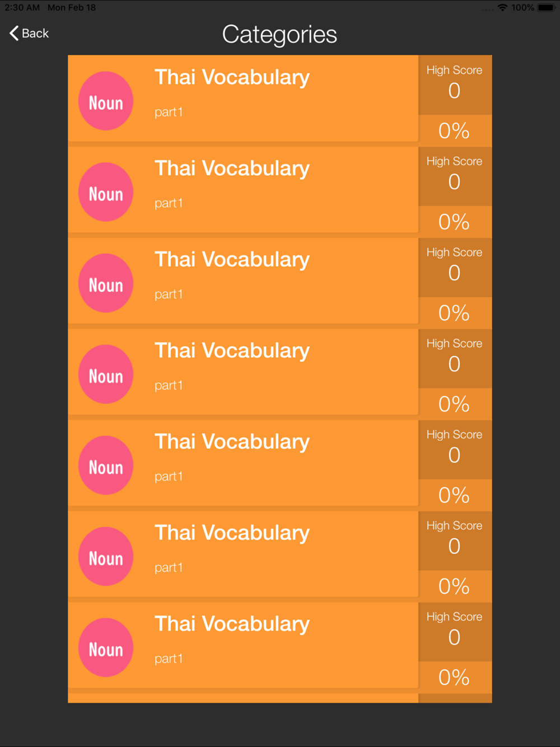The image size is (560, 747).
Task: Click the 0% progress of second row
Action: [x=454, y=222]
